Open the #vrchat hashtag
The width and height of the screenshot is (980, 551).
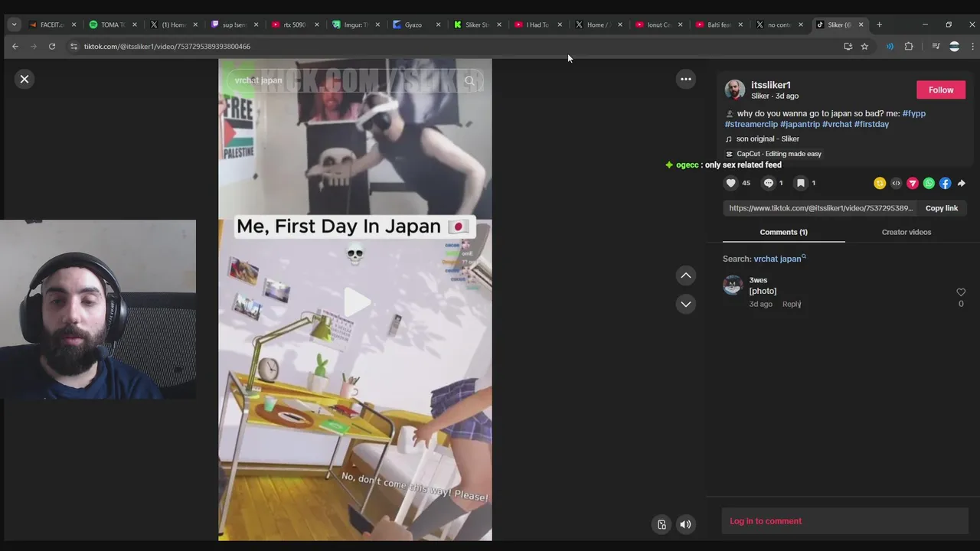tap(837, 124)
